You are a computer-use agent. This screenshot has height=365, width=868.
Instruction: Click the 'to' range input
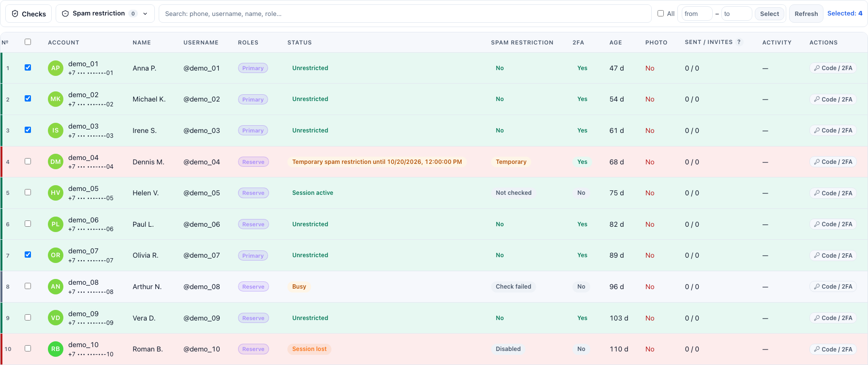(736, 14)
